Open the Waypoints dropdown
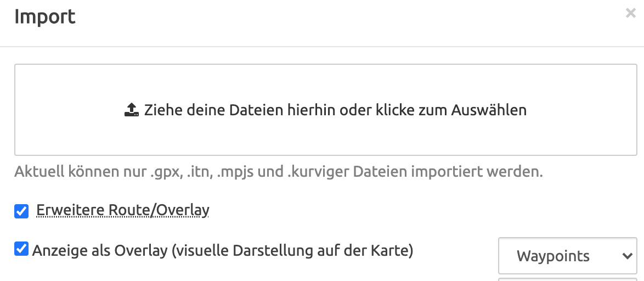The width and height of the screenshot is (644, 281). coord(567,256)
